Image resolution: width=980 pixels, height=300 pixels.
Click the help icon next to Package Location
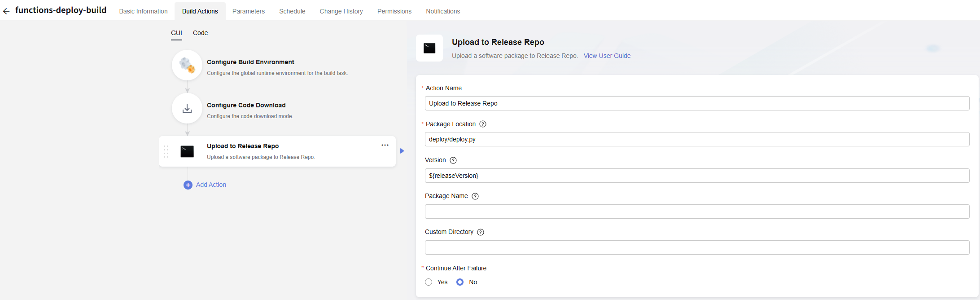coord(483,124)
